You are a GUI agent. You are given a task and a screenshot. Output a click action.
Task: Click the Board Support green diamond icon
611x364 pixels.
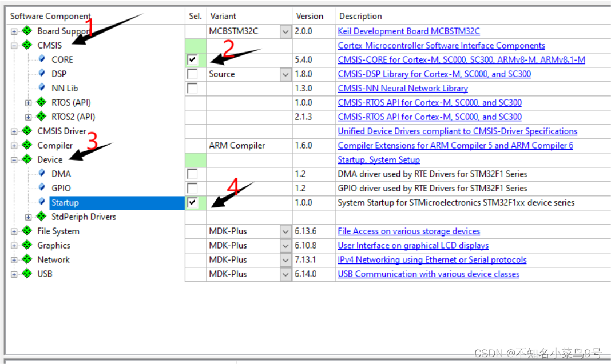(x=27, y=30)
